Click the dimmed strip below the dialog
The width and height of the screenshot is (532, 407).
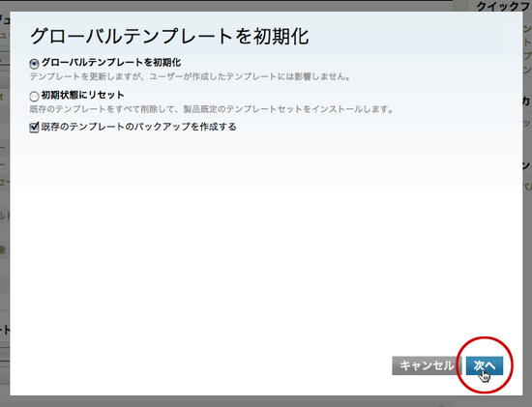click(266, 401)
